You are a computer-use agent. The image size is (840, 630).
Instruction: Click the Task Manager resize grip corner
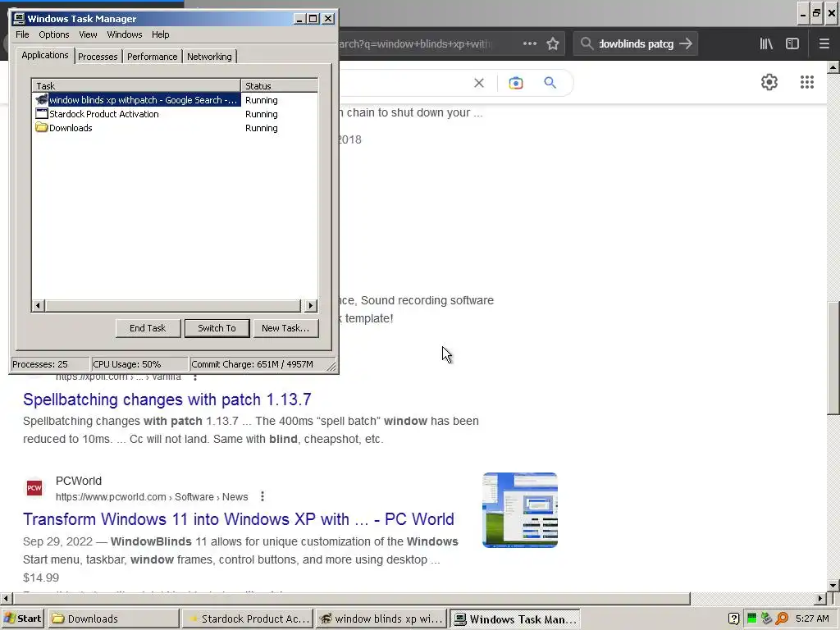tap(332, 367)
